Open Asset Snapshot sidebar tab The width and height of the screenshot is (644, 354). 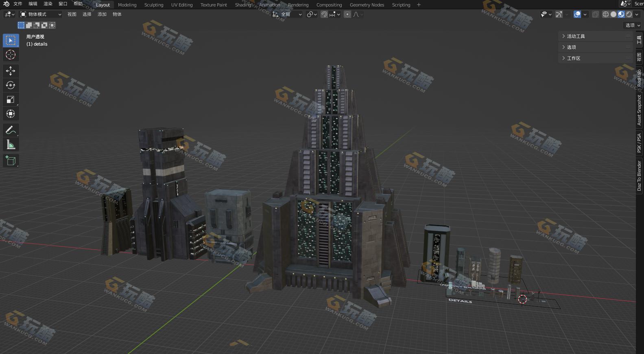point(639,110)
